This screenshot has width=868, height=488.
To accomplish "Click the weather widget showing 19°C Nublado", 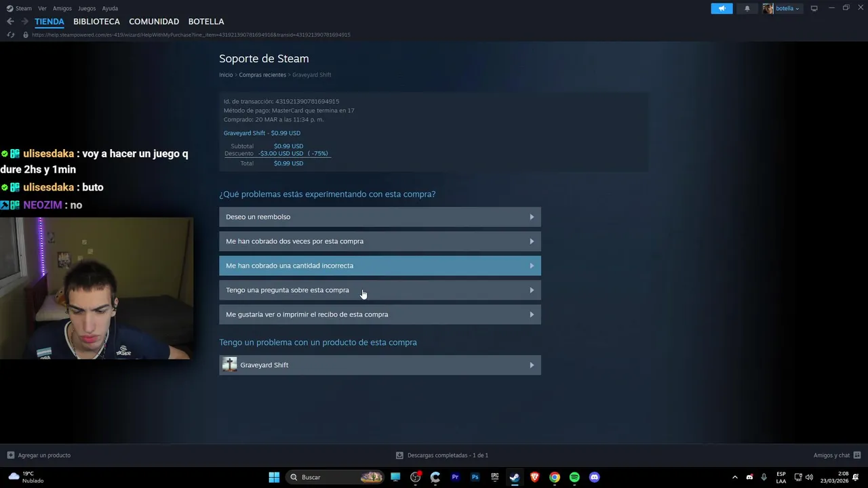I will pos(26,477).
